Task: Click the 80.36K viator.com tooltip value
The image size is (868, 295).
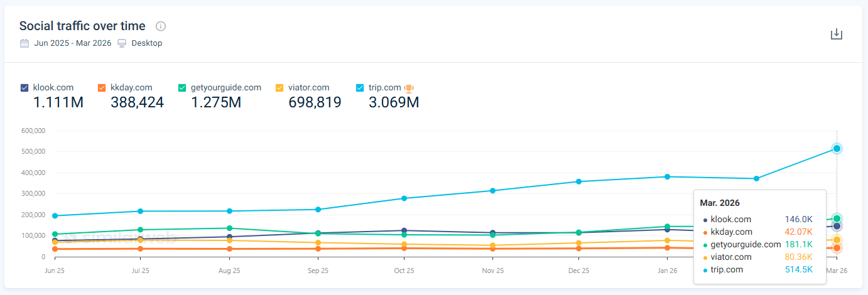Action: [x=798, y=257]
